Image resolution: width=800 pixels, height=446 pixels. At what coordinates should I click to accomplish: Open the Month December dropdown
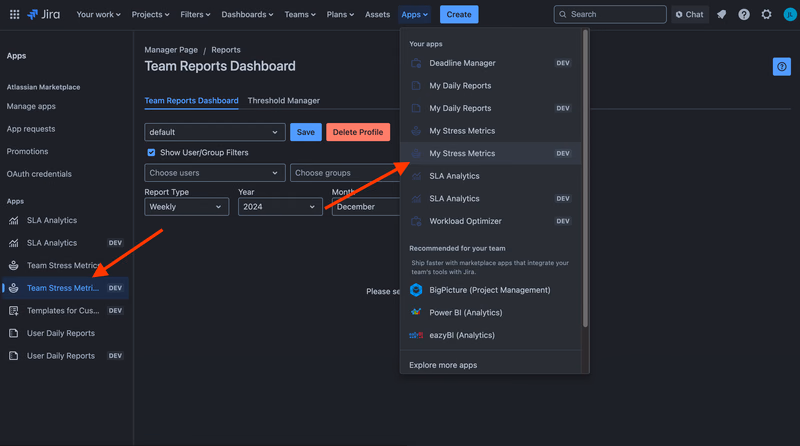click(366, 207)
